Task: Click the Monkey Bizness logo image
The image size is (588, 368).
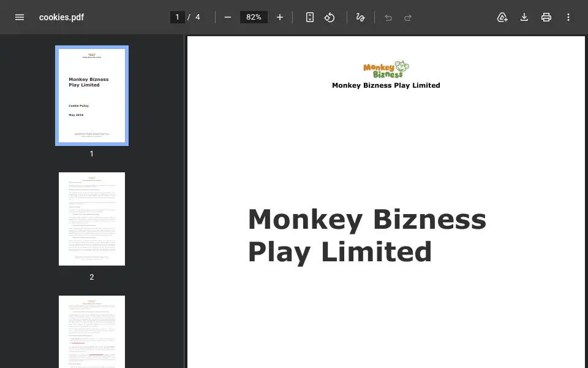Action: point(386,69)
